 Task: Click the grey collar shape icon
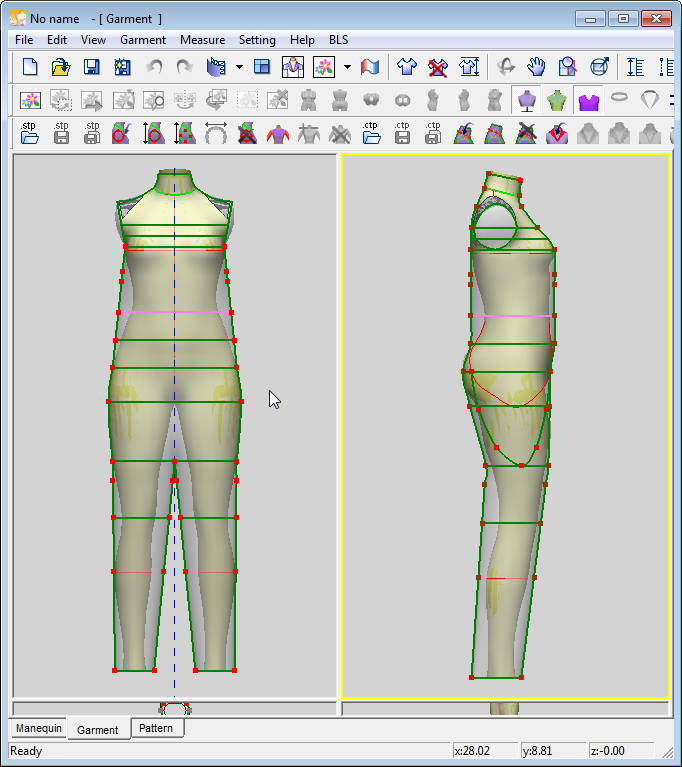(650, 100)
